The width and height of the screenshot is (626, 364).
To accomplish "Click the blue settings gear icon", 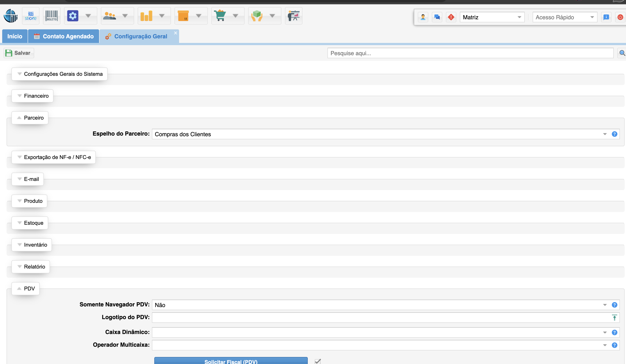I will 73,16.
